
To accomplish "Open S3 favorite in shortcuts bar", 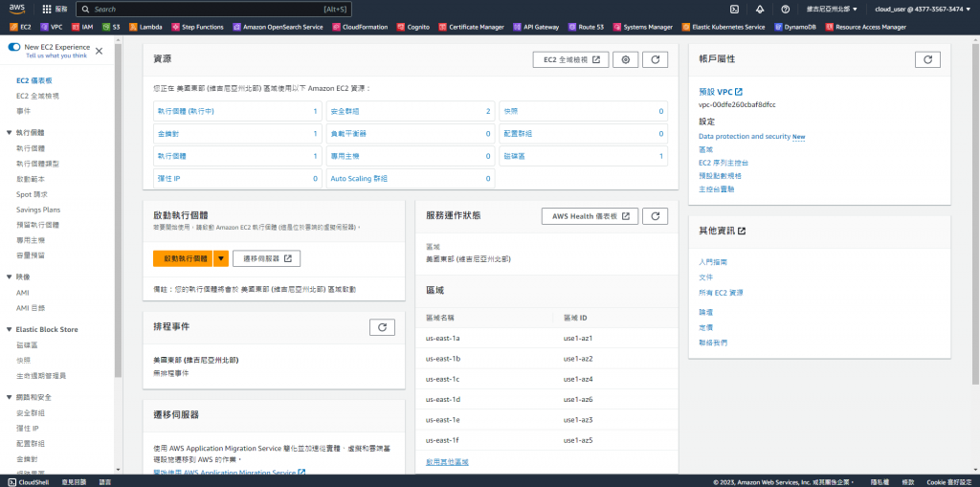I will (112, 27).
